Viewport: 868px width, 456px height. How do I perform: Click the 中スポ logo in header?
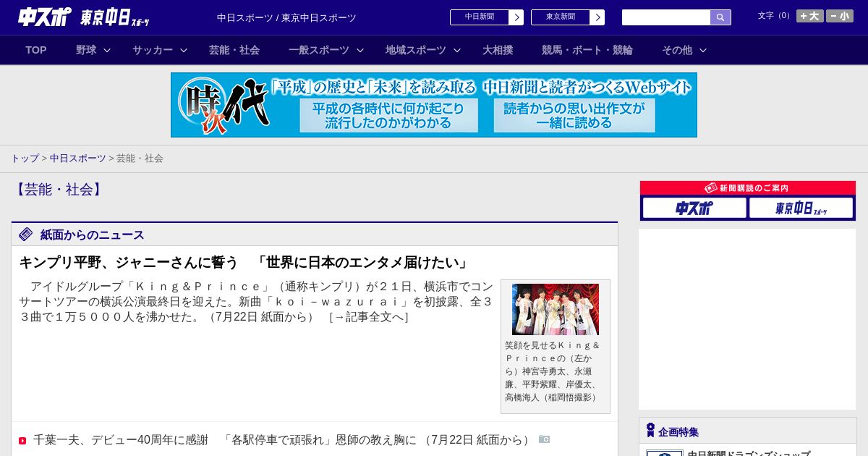[44, 17]
